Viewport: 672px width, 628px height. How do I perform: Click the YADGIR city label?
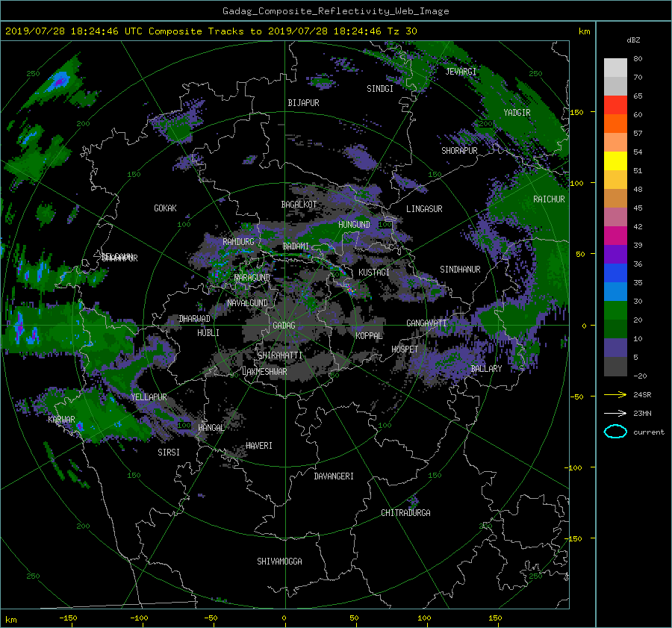click(x=517, y=113)
